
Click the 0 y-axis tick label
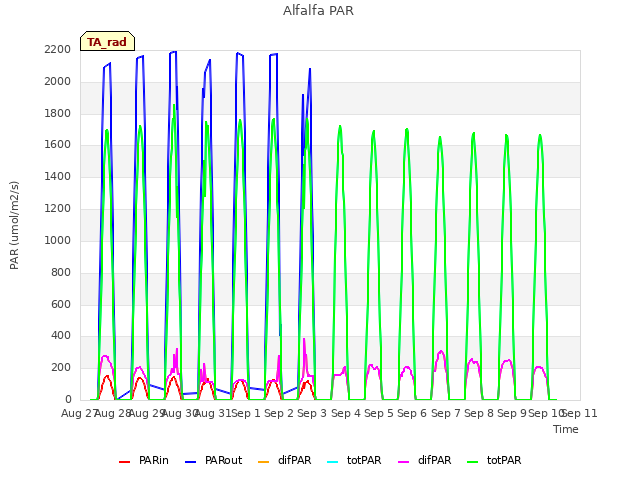tap(68, 399)
